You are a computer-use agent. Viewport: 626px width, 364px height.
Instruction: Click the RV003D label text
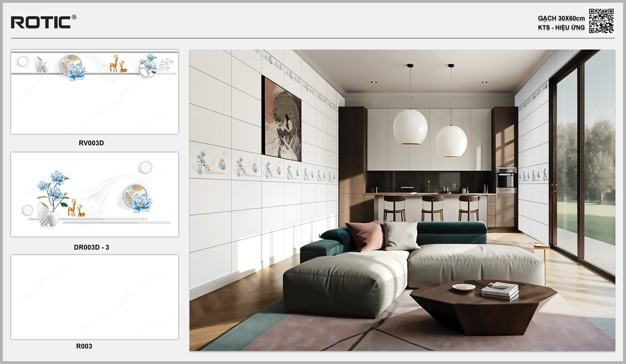[91, 143]
